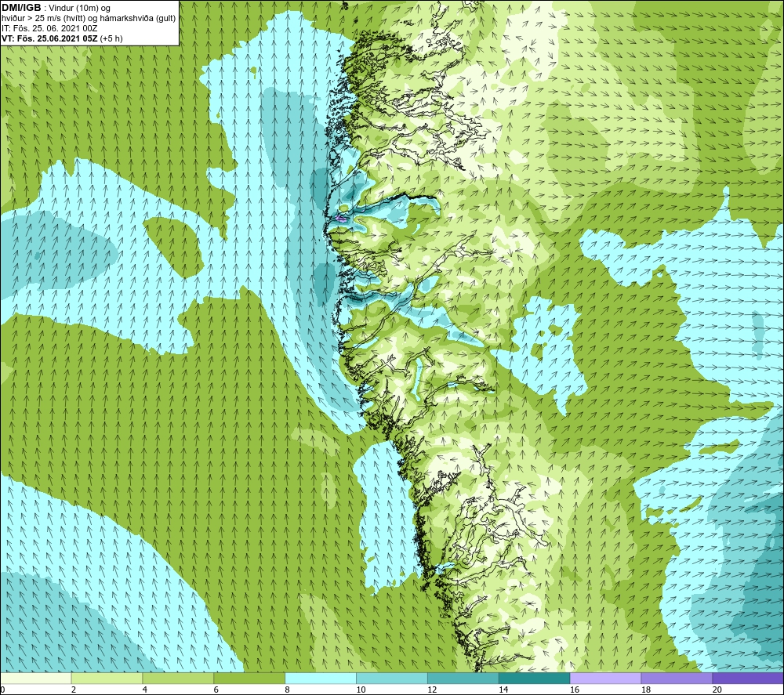Click the scale label '4'
This screenshot has height=695, width=784.
(x=144, y=690)
